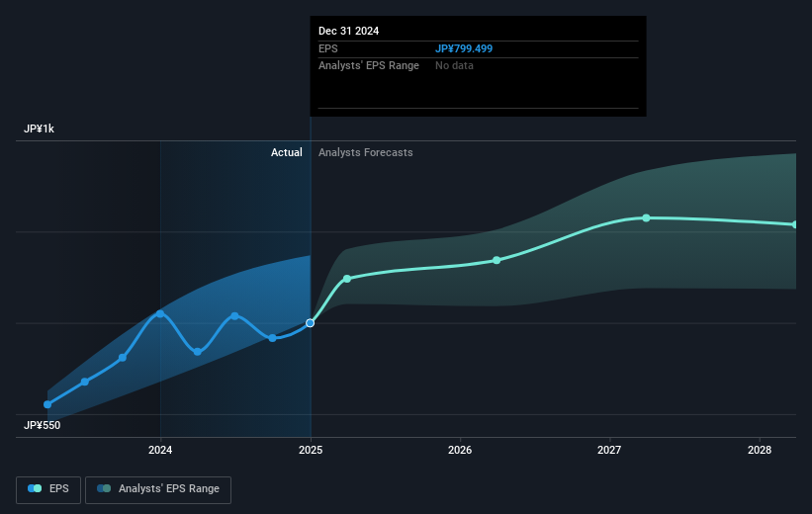This screenshot has width=812, height=514.
Task: Select the forecast peak point after 2027
Action: (646, 217)
